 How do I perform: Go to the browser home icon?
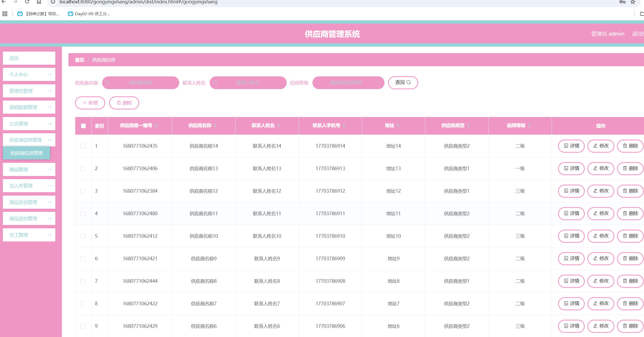pyautogui.click(x=39, y=2)
